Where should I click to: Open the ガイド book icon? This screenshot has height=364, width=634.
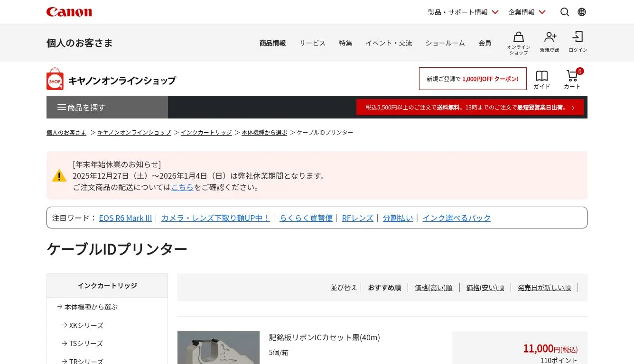[x=541, y=76]
